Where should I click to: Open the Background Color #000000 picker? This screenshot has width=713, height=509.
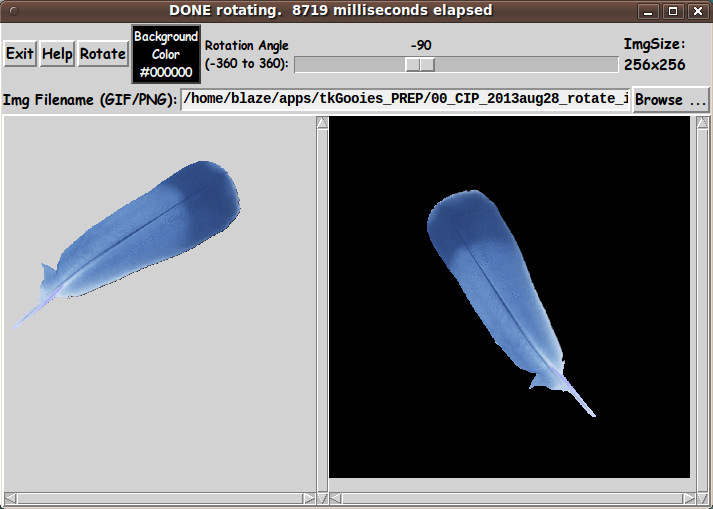point(166,54)
